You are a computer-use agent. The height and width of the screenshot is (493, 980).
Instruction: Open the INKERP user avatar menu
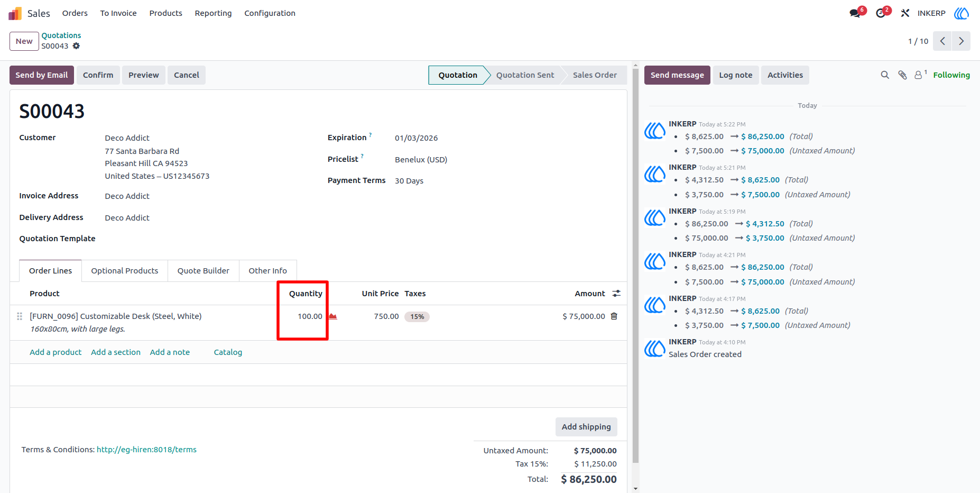[961, 13]
